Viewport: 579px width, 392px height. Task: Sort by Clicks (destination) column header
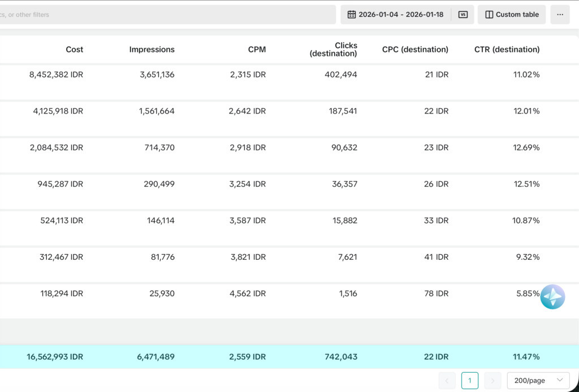click(334, 50)
